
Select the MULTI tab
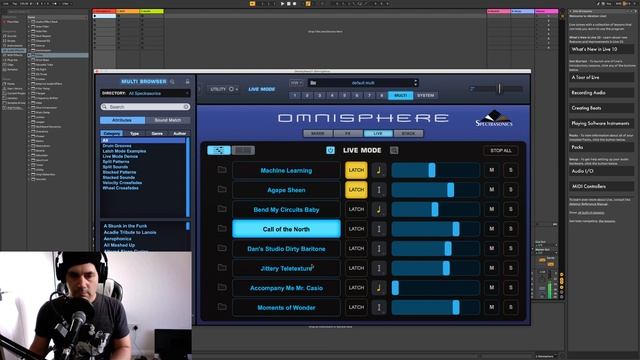(400, 96)
